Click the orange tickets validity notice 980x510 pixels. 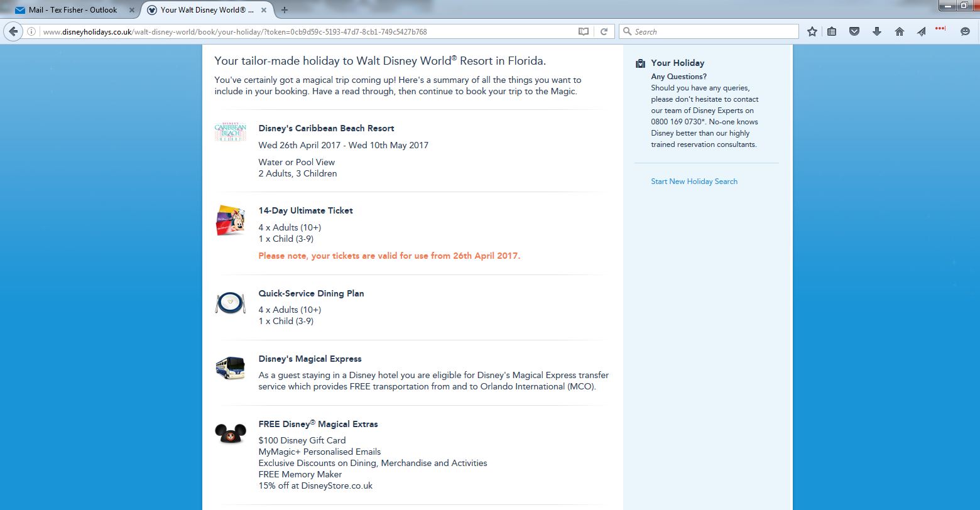389,256
